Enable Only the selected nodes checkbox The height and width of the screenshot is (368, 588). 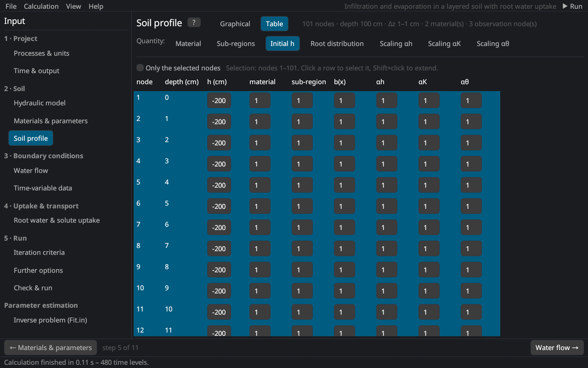coord(140,68)
